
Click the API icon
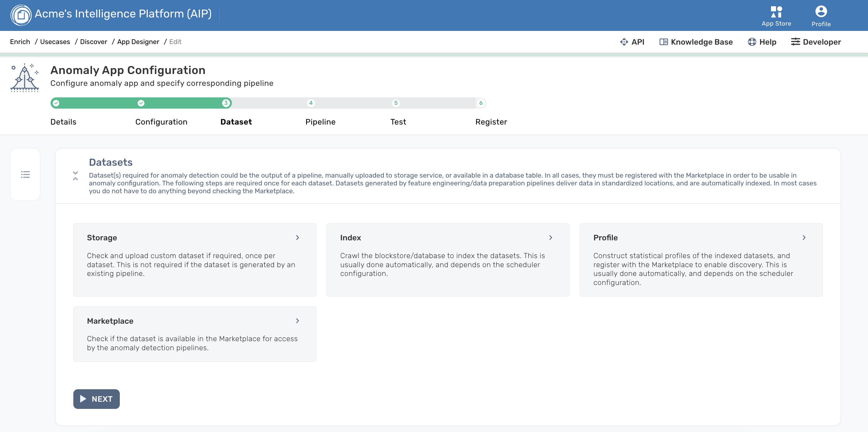tap(625, 42)
